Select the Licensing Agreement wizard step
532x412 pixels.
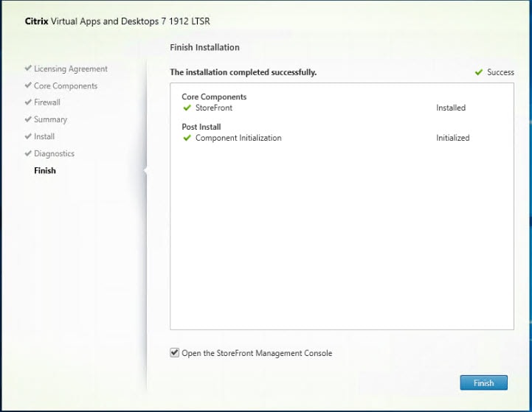[x=71, y=69]
